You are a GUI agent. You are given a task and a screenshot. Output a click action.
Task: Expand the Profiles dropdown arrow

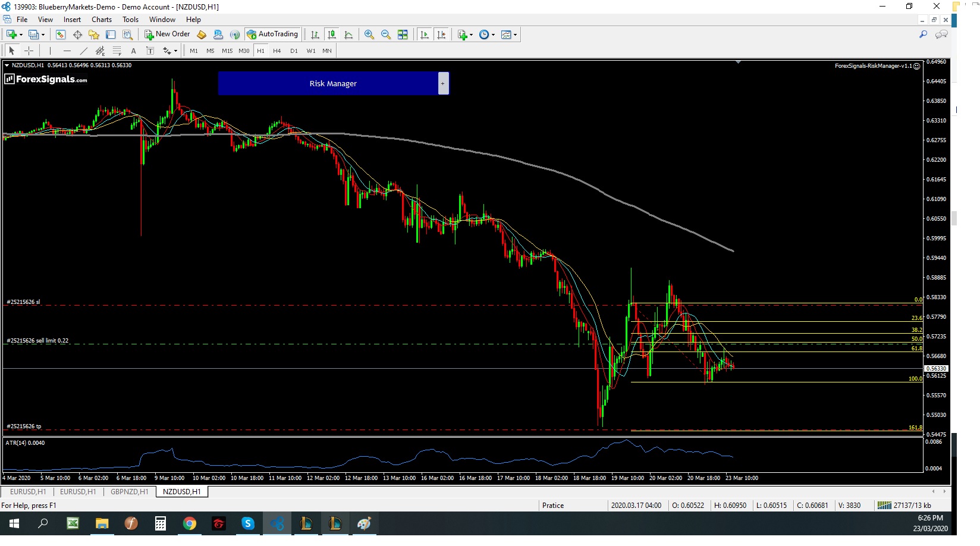(43, 34)
